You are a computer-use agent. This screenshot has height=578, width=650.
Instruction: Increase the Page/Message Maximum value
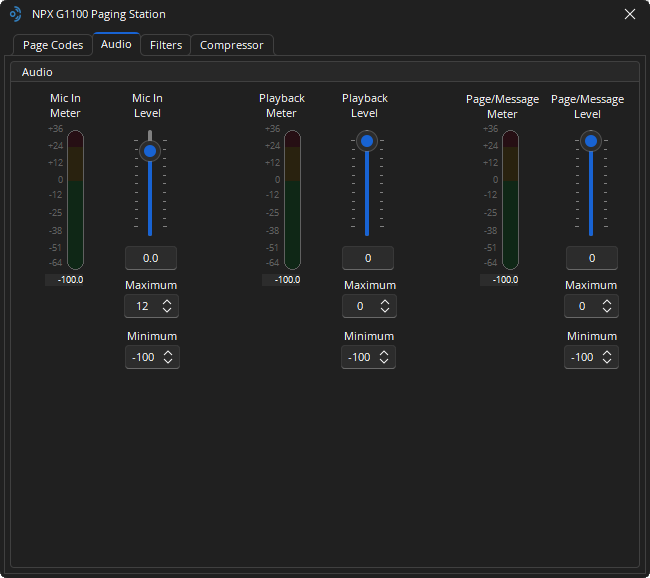(x=607, y=302)
